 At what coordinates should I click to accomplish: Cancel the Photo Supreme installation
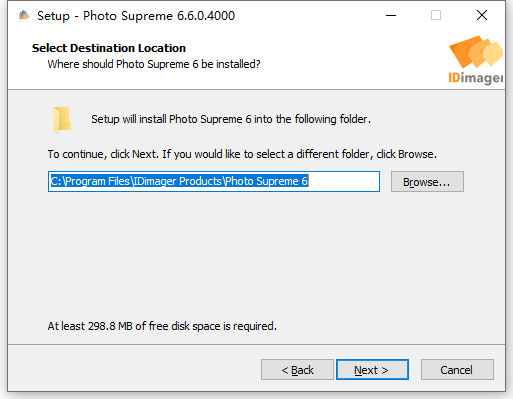[x=457, y=370]
